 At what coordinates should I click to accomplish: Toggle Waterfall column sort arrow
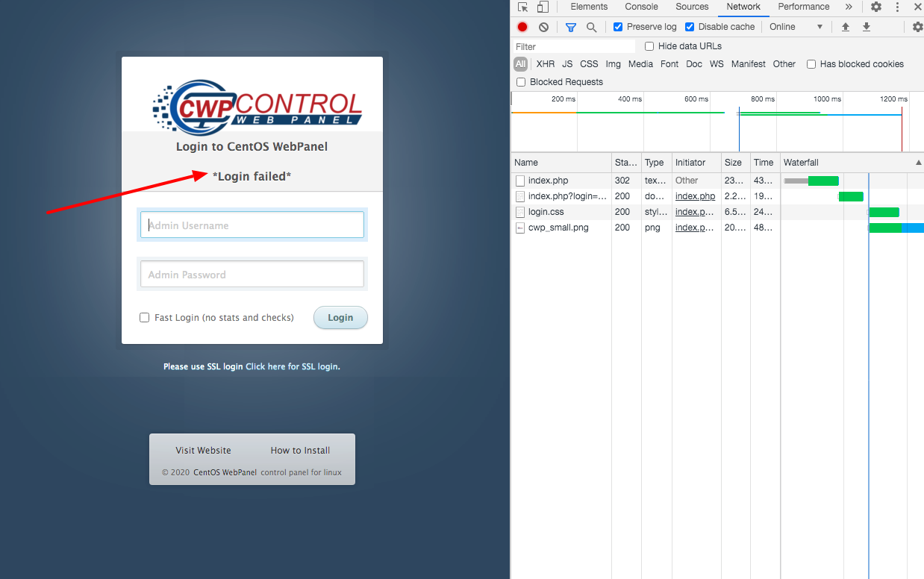(x=918, y=163)
